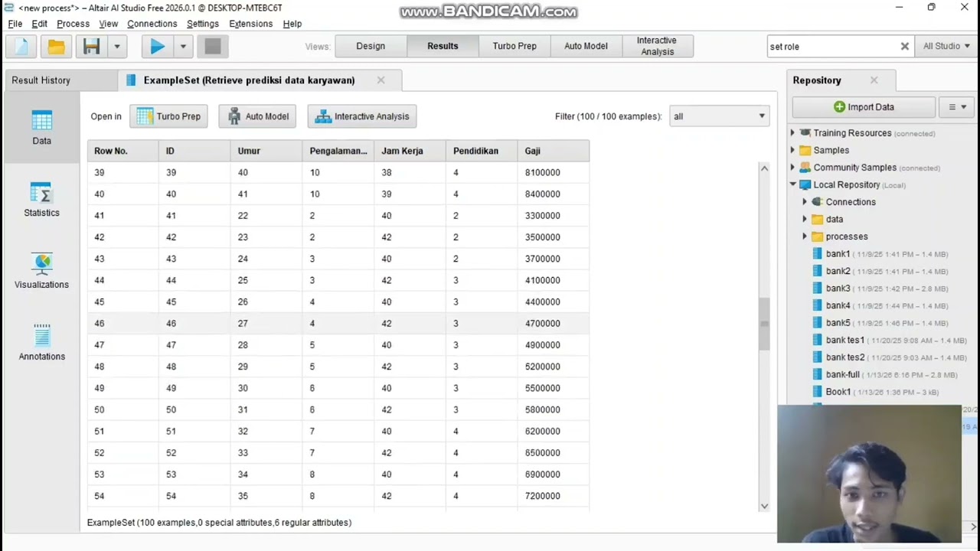This screenshot has height=551, width=980.
Task: Open the Help menu
Action: click(x=292, y=24)
